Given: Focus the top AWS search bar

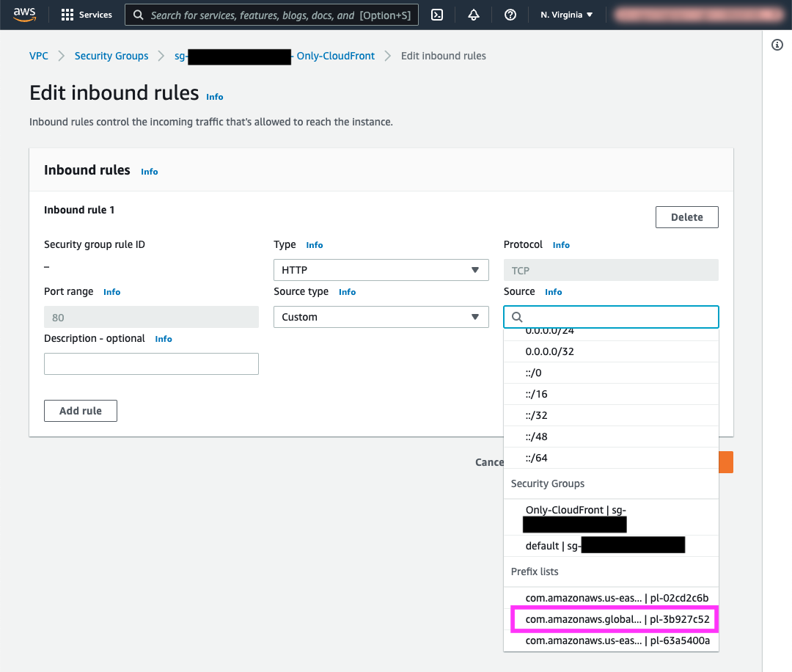Looking at the screenshot, I should (272, 15).
